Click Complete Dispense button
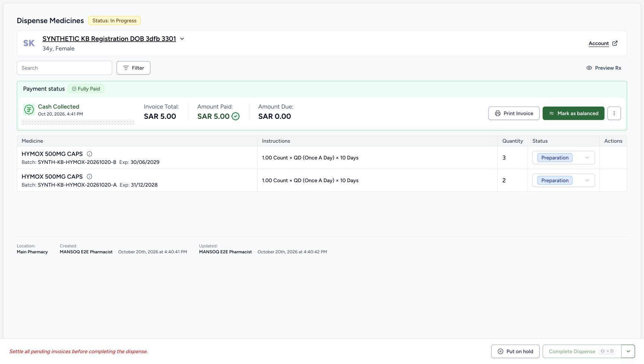644x364 pixels. tap(582, 351)
